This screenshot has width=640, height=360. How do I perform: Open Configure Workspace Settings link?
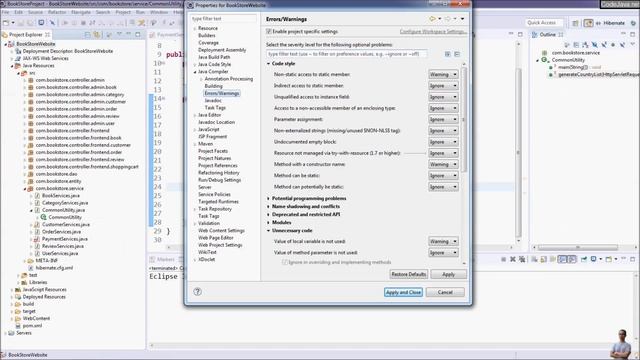tap(433, 31)
